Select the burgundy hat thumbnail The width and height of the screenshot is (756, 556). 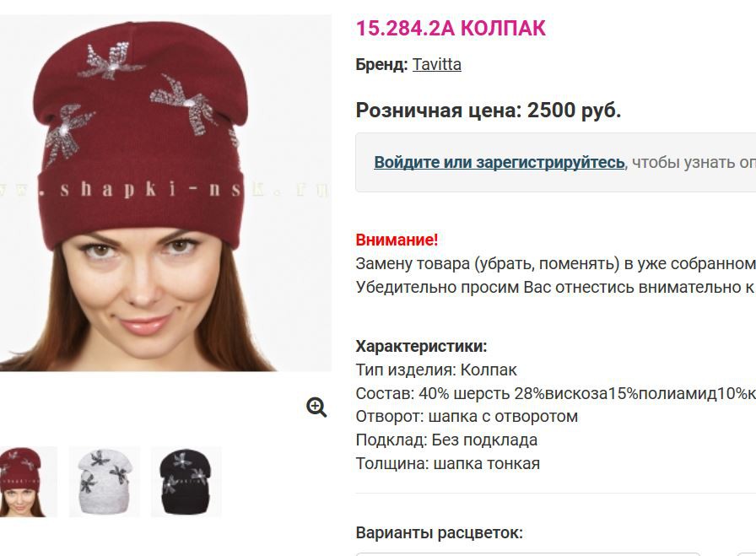28,482
